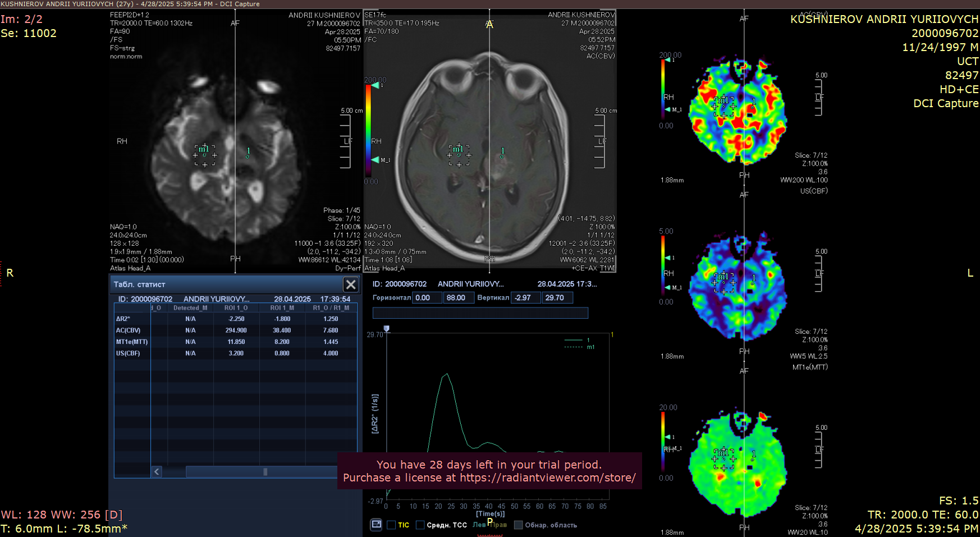The image size is (980, 537).
Task: Tick the Средн. TCC checkbox
Action: pyautogui.click(x=420, y=525)
